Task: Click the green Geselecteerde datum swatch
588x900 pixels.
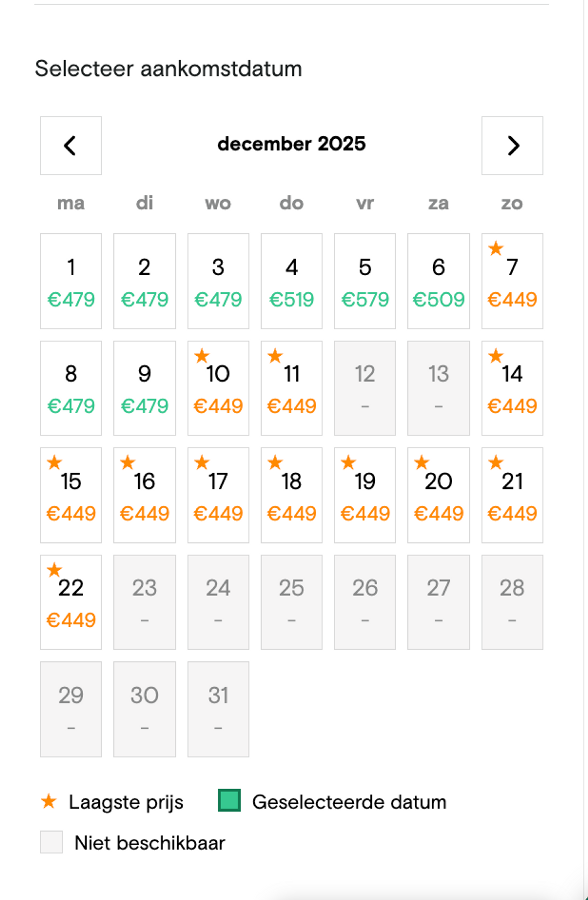Action: point(229,800)
